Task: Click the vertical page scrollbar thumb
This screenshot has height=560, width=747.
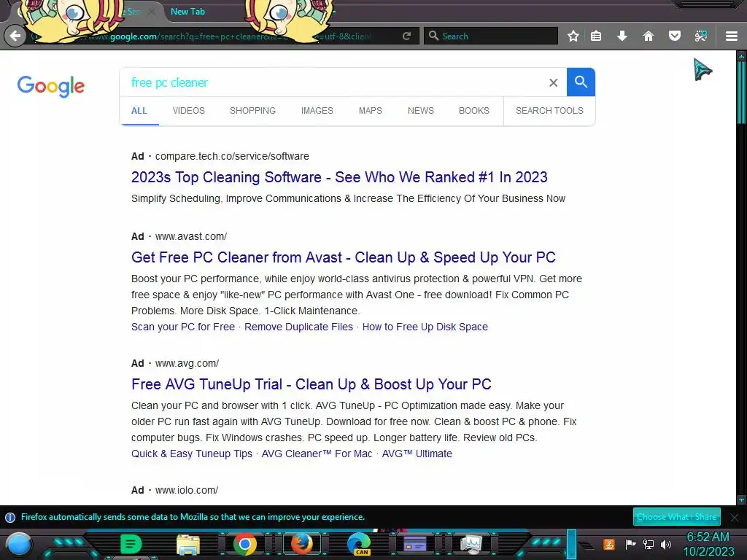Action: pyautogui.click(x=741, y=92)
